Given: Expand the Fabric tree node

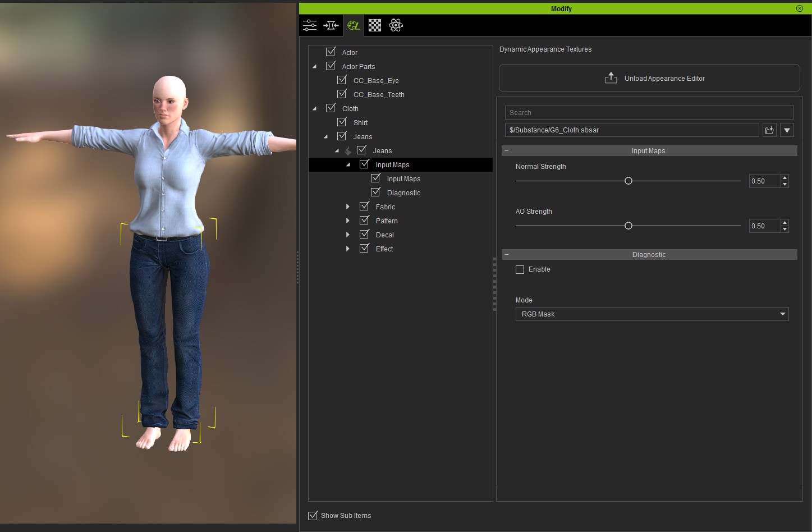Looking at the screenshot, I should click(348, 207).
